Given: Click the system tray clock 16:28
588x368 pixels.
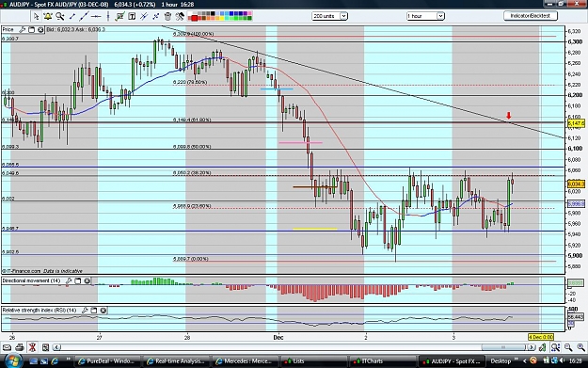Looking at the screenshot, I should point(575,361).
